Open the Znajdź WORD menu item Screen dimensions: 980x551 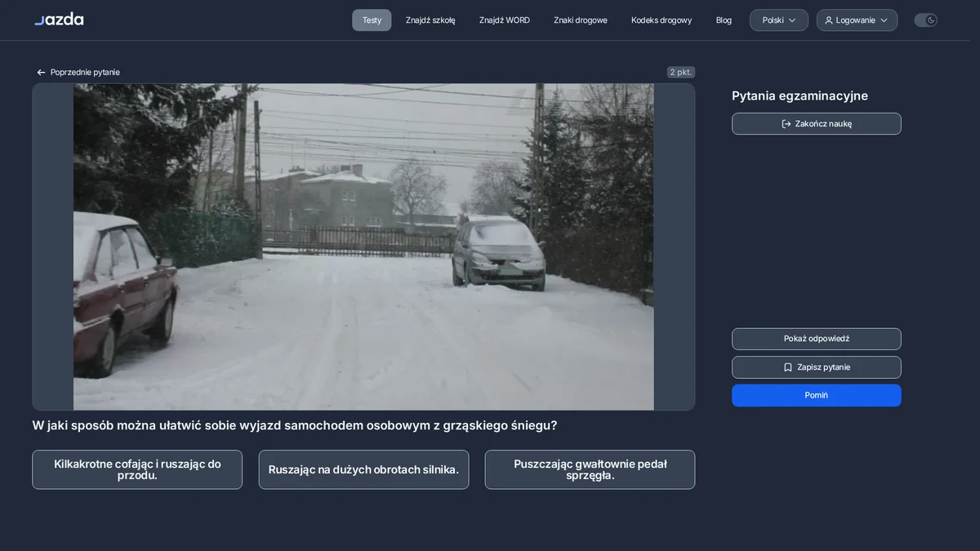[505, 20]
